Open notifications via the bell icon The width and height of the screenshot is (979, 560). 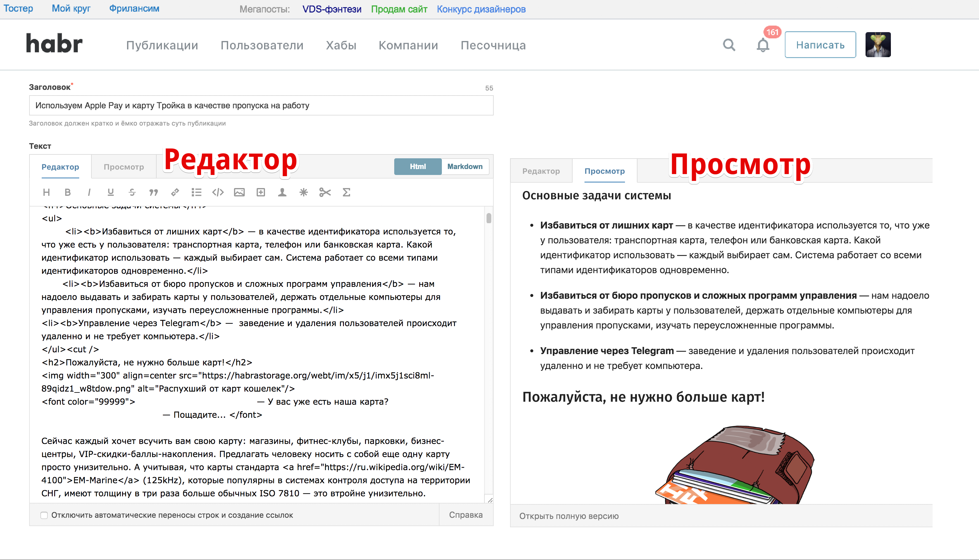click(763, 45)
